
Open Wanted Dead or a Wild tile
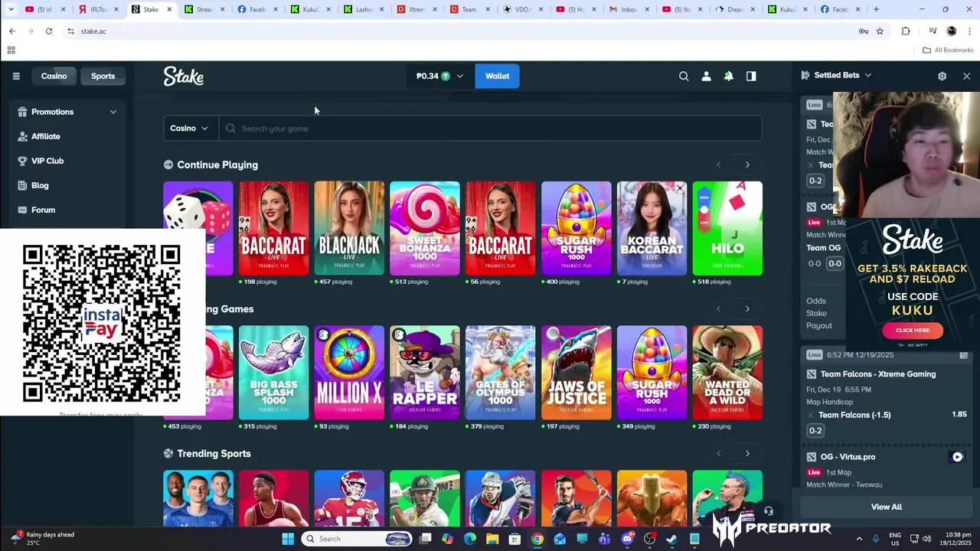pos(727,373)
